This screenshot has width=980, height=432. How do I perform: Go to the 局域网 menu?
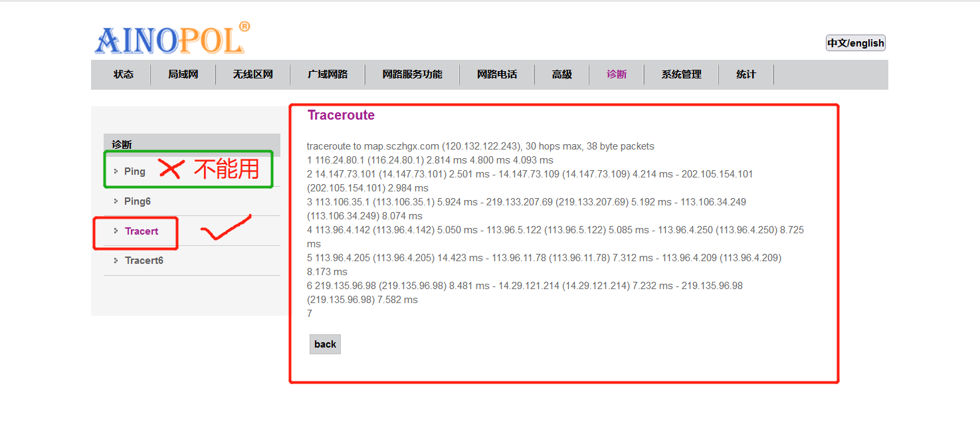[x=183, y=74]
